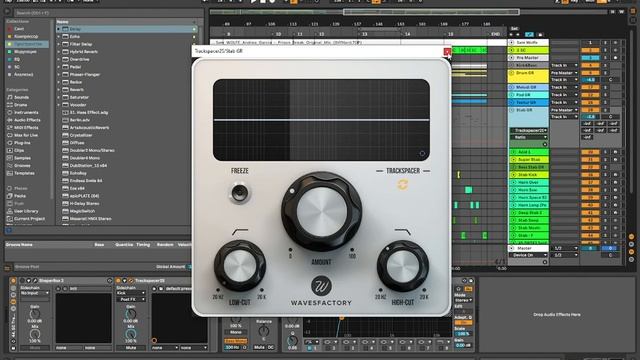Click the Adapt. Q On button

463,322
